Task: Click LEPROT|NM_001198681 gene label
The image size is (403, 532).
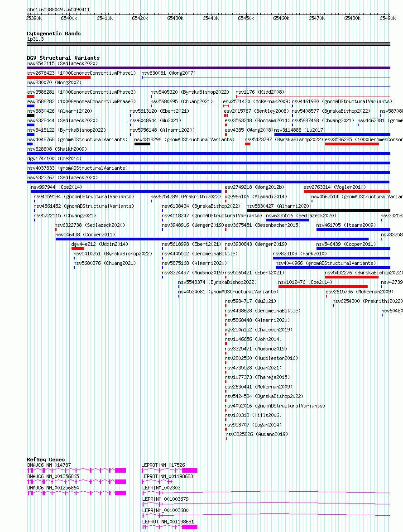Action: click(168, 522)
